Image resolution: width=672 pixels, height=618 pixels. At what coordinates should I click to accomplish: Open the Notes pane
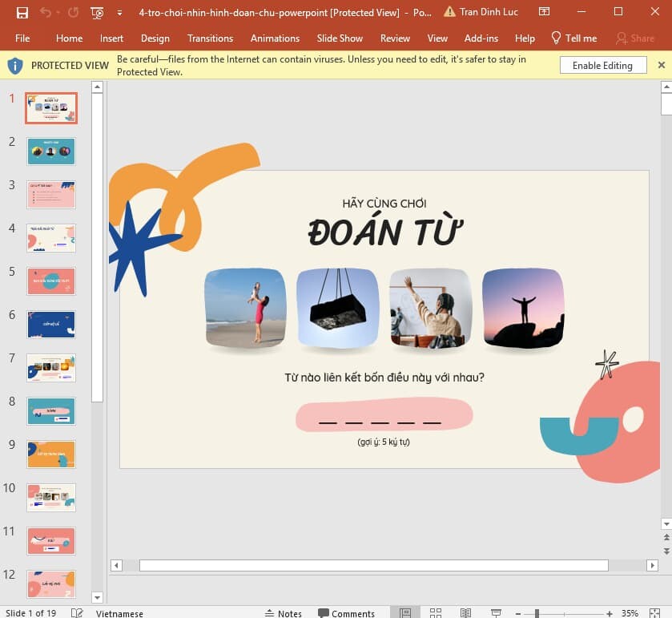pyautogui.click(x=284, y=612)
